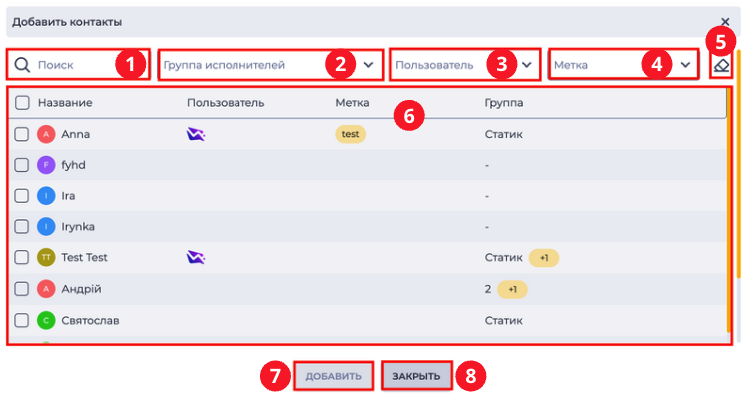745x403 pixels.
Task: Click the ДОБАВИТЬ button
Action: point(334,376)
